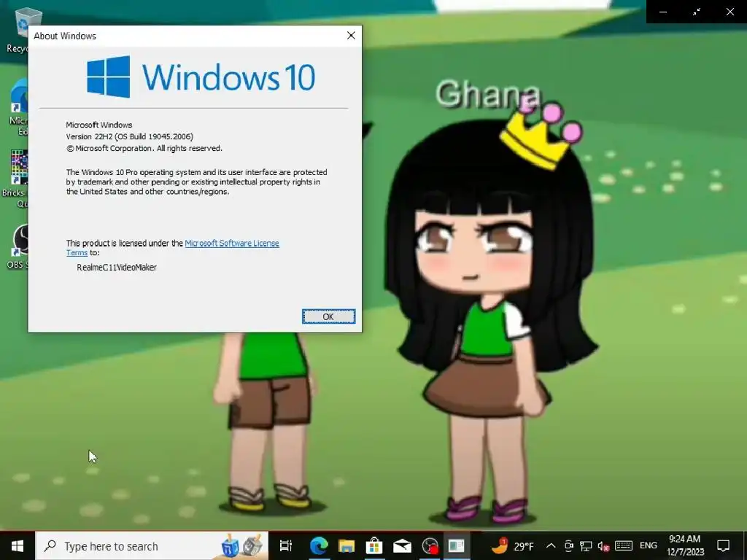The height and width of the screenshot is (560, 747).
Task: Click the restore-down button in top-right corner
Action: 697,12
